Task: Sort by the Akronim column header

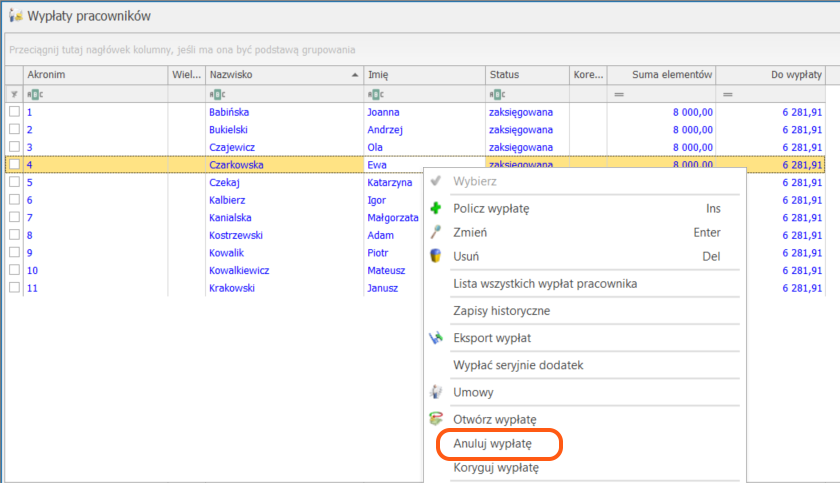Action: [x=95, y=75]
